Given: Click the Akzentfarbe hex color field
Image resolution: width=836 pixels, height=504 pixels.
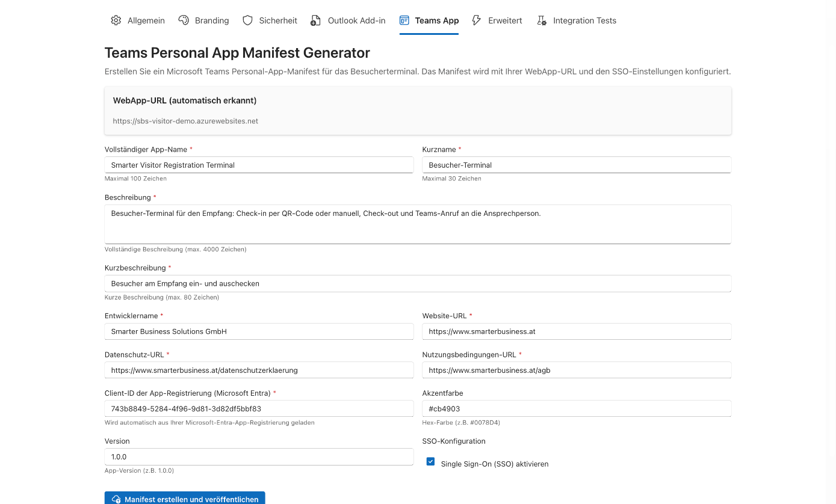Looking at the screenshot, I should [577, 408].
